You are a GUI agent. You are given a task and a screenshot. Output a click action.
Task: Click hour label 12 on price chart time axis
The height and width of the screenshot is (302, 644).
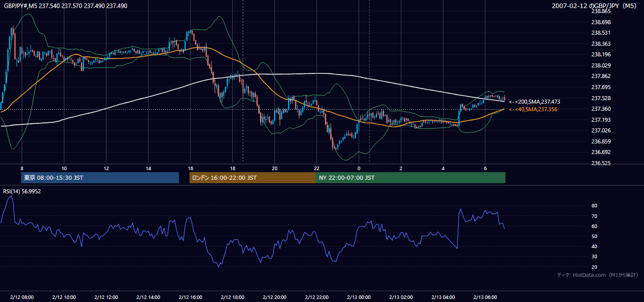point(106,168)
